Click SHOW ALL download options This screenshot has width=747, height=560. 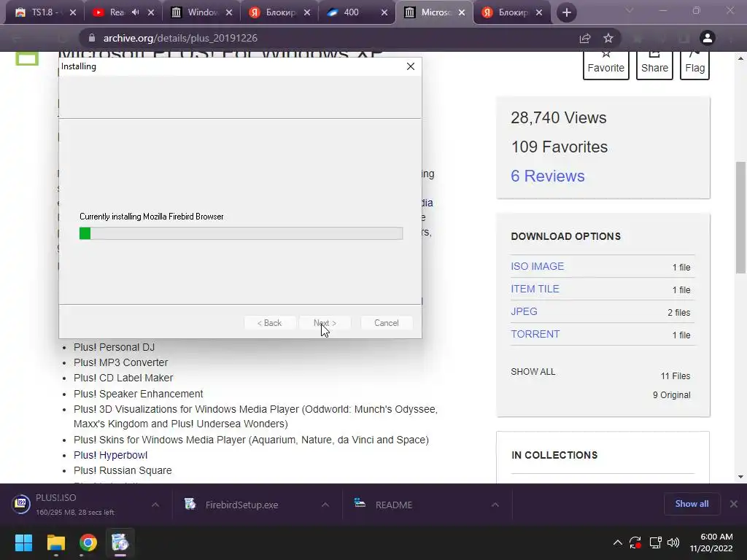tap(533, 371)
